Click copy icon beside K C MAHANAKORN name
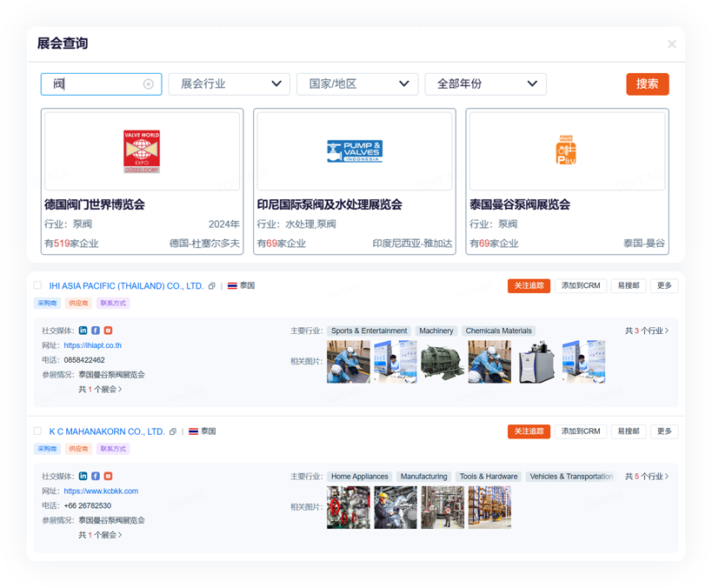712x588 pixels. (x=173, y=431)
